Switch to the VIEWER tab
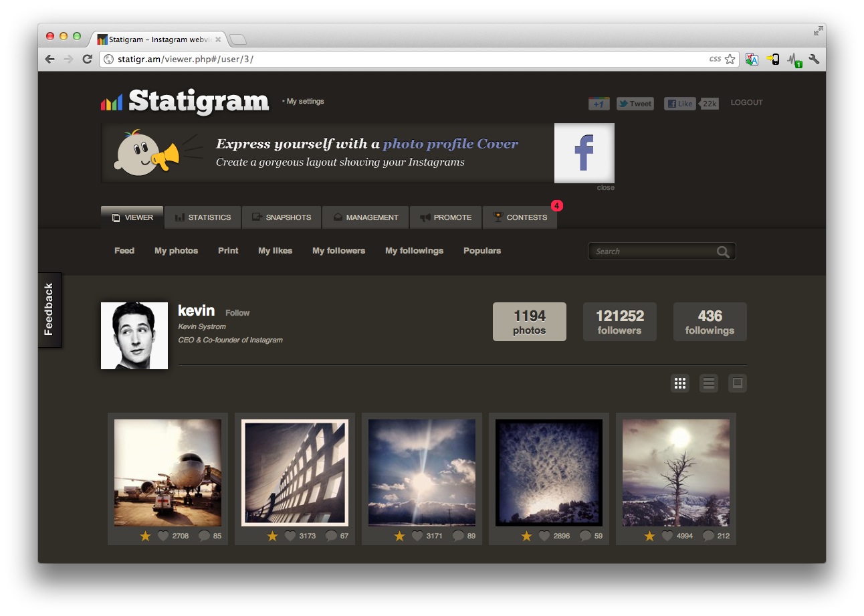 click(x=132, y=217)
